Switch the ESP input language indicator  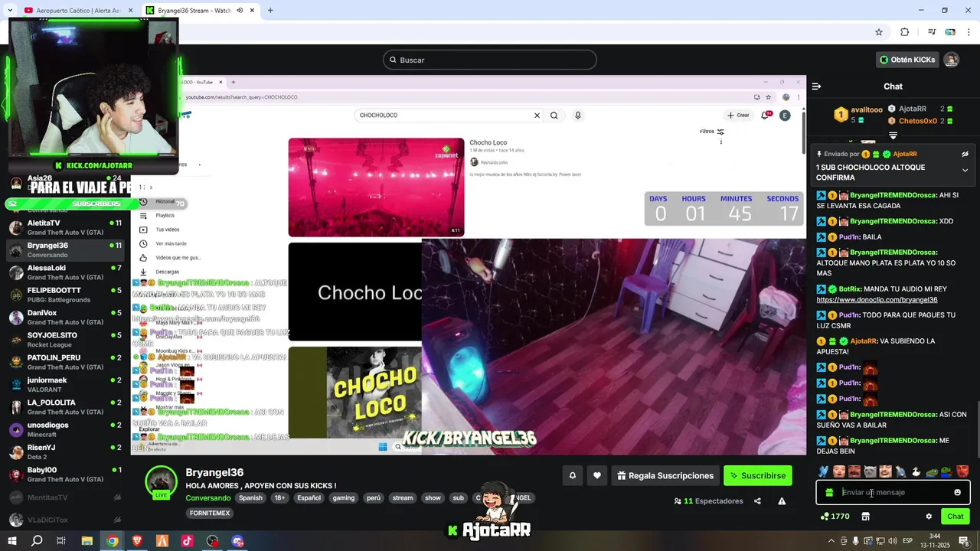click(x=908, y=541)
